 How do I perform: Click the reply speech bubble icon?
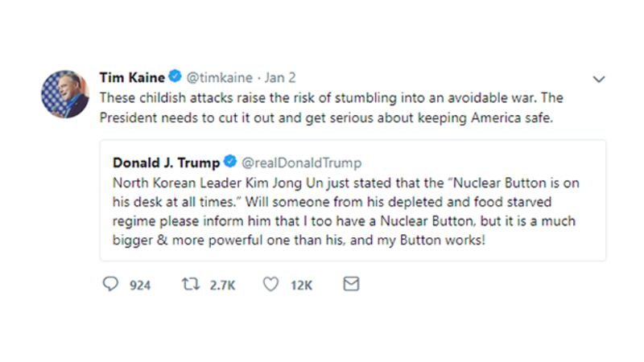click(110, 284)
